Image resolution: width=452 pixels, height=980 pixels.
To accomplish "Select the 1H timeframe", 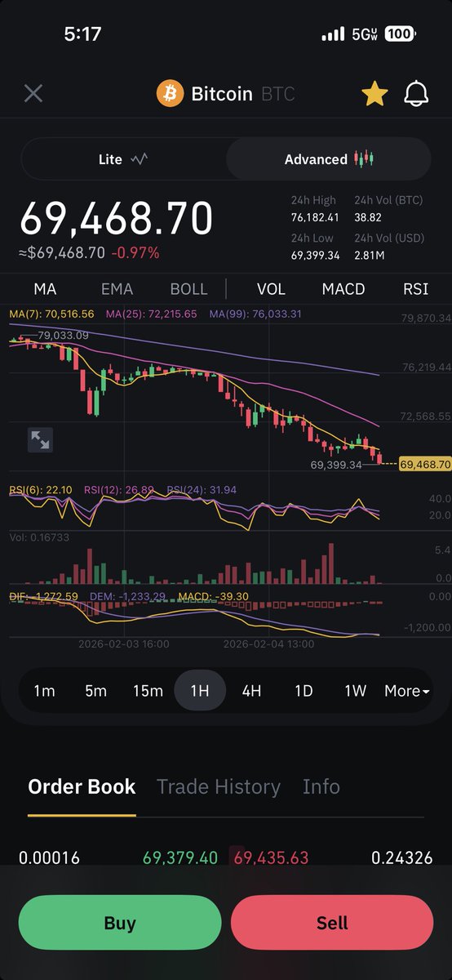I will [200, 691].
